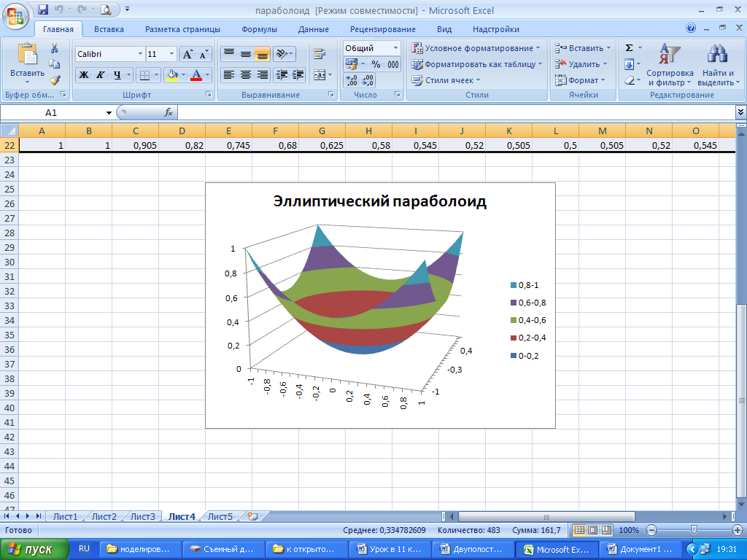Decrease decimal places

coord(368,80)
